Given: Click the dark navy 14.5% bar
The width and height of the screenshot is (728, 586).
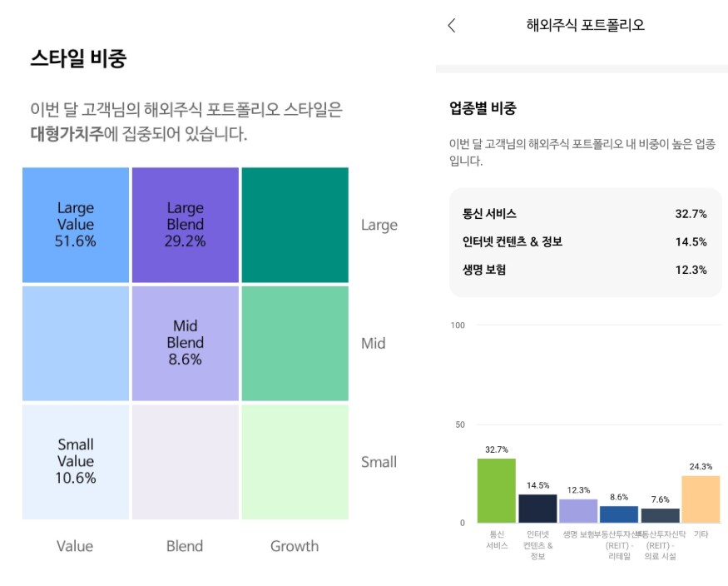Looking at the screenshot, I should tap(537, 508).
